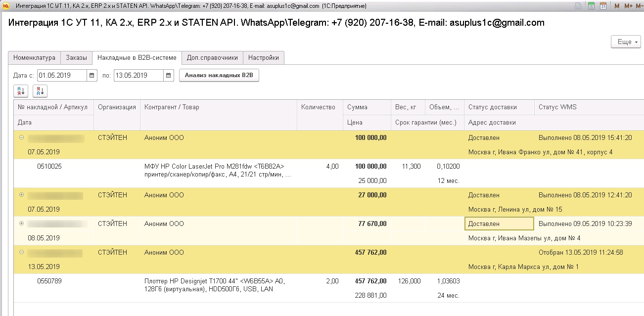Click the end date field 13.05.2019
This screenshot has width=644, height=316.
point(139,76)
